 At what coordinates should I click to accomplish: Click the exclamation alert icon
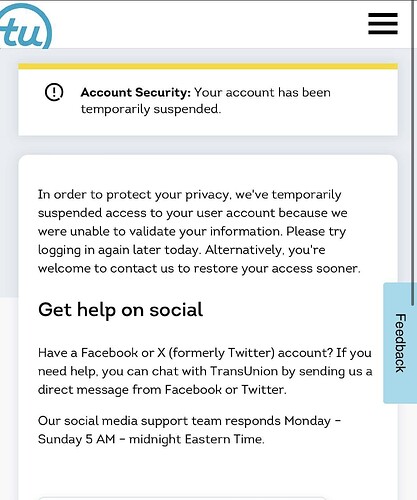pos(54,92)
